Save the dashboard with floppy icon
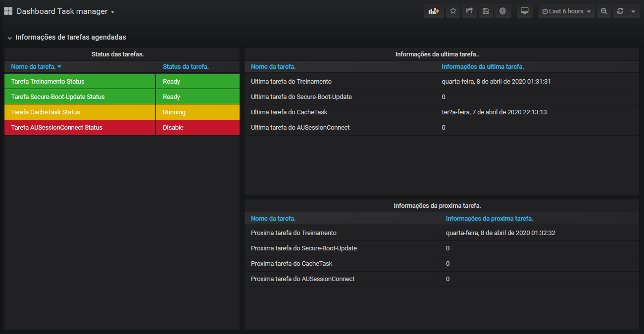The width and height of the screenshot is (644, 334). coord(486,11)
